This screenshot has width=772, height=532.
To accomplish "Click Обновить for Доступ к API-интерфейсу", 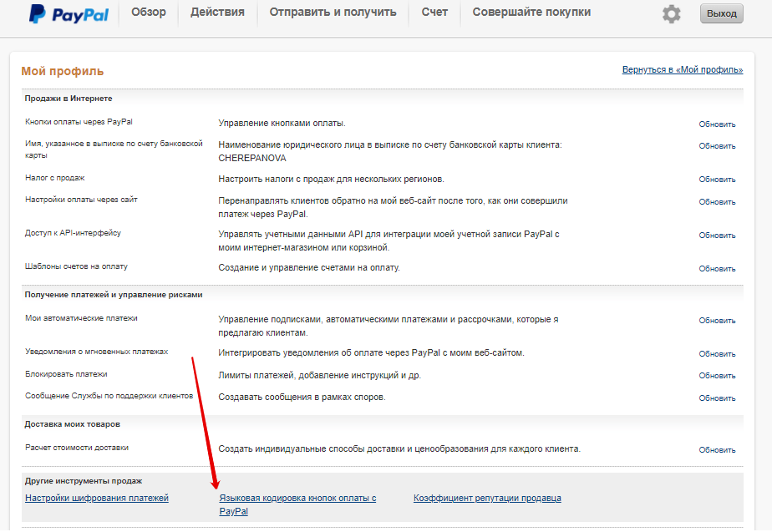I will (717, 236).
